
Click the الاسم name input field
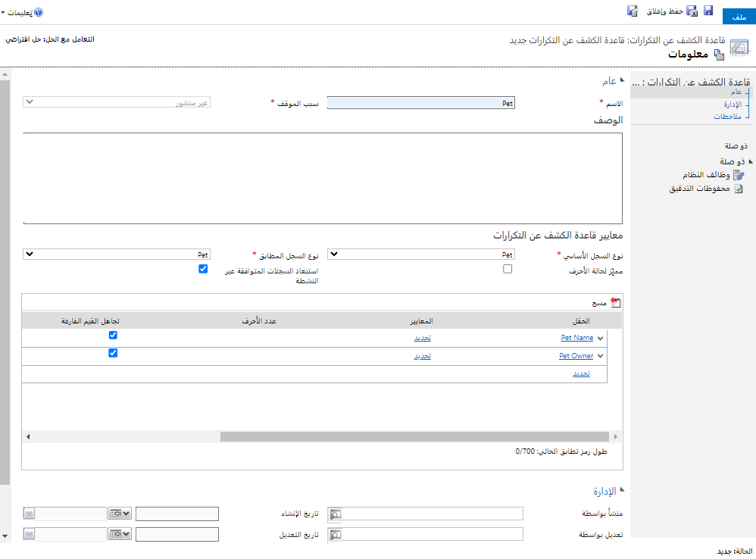421,103
